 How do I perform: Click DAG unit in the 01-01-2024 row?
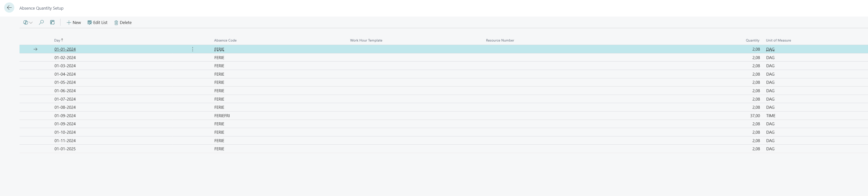(770, 49)
